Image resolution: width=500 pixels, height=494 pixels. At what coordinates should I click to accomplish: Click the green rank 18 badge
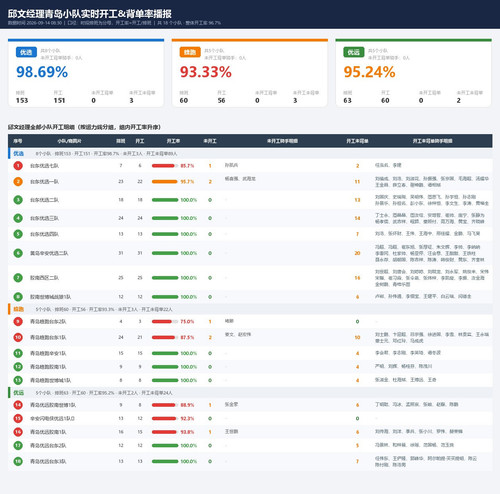click(x=18, y=461)
